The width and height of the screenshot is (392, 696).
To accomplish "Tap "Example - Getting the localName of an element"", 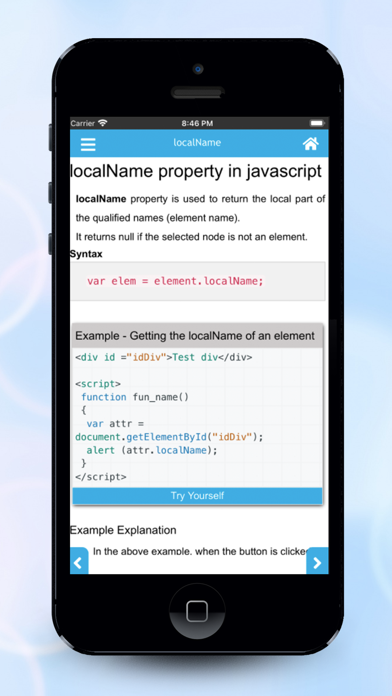I will [x=195, y=336].
